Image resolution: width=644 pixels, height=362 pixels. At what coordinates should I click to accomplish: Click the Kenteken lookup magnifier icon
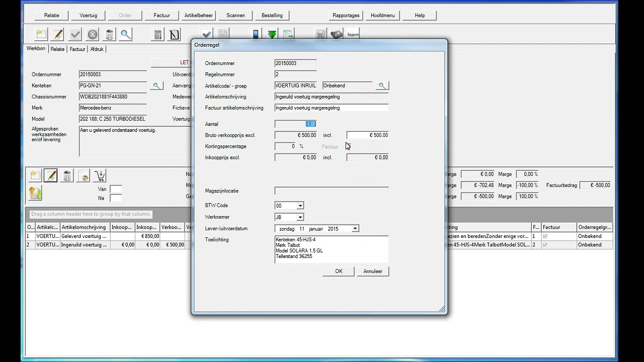(x=156, y=86)
